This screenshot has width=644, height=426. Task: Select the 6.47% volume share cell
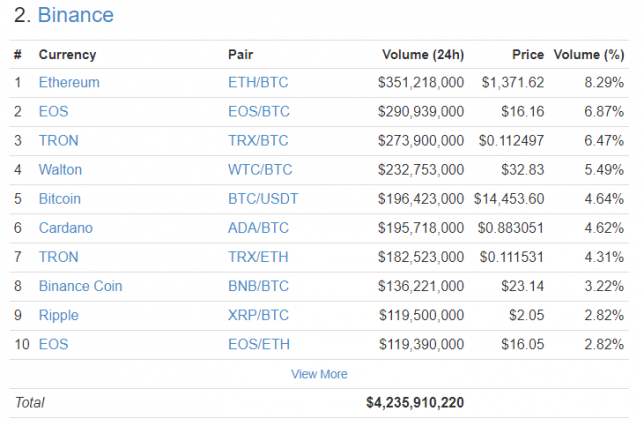pyautogui.click(x=604, y=141)
